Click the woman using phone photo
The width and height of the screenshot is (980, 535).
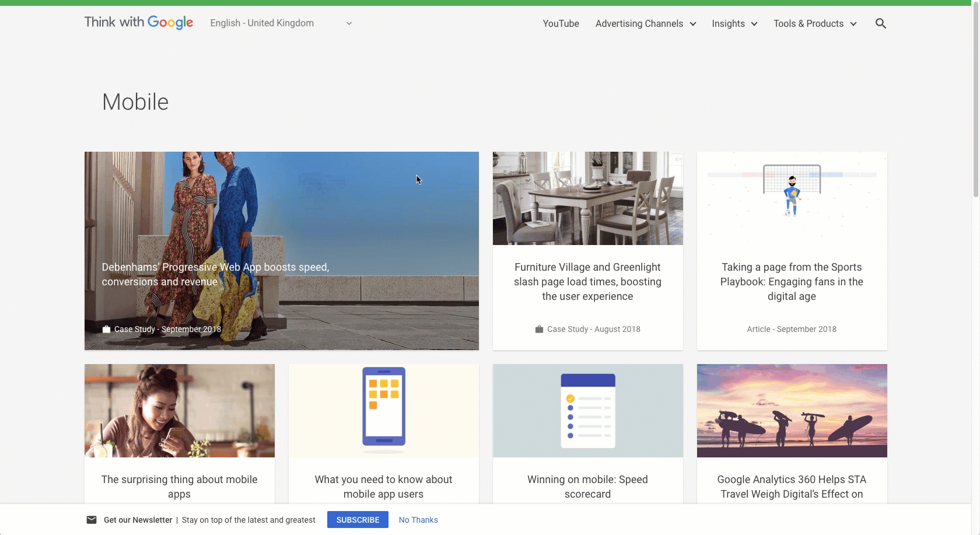point(180,411)
